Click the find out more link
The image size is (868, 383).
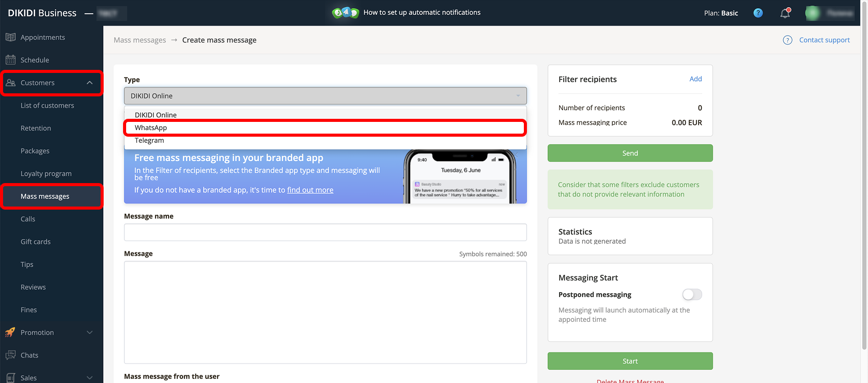tap(310, 190)
